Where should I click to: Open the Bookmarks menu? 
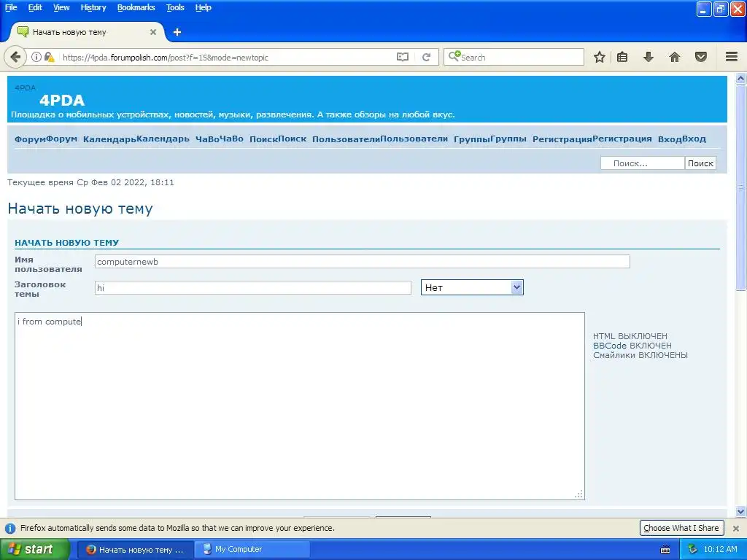tap(136, 7)
